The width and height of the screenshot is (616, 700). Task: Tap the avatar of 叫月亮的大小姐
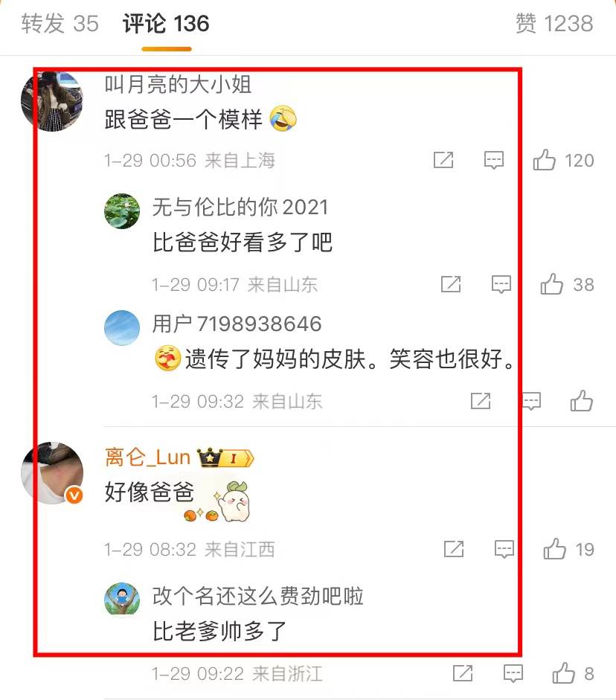click(x=52, y=101)
